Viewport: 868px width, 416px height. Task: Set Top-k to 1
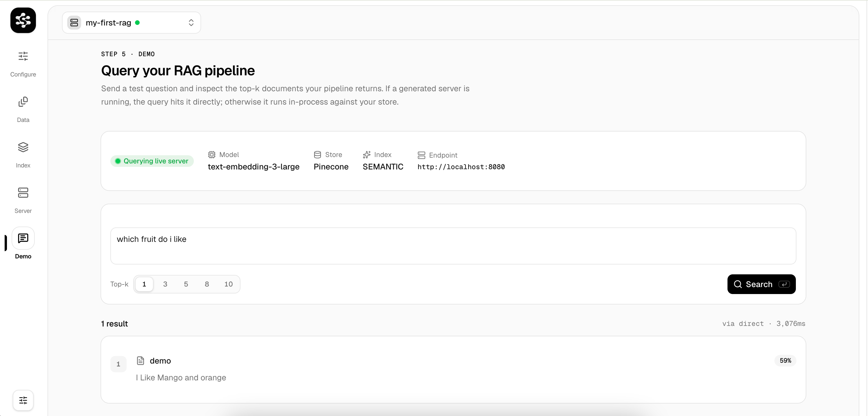coord(144,284)
